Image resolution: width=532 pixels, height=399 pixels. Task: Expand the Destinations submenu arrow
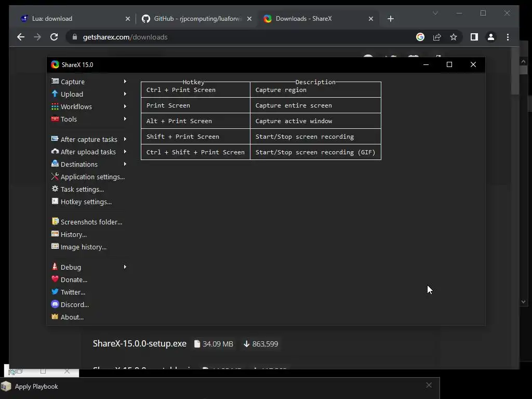pyautogui.click(x=125, y=164)
